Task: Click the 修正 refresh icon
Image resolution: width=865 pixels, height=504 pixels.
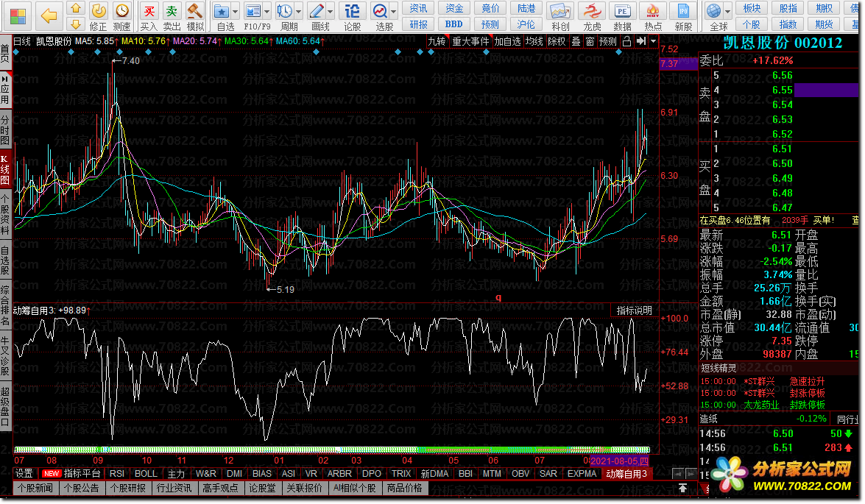Action: tap(98, 10)
